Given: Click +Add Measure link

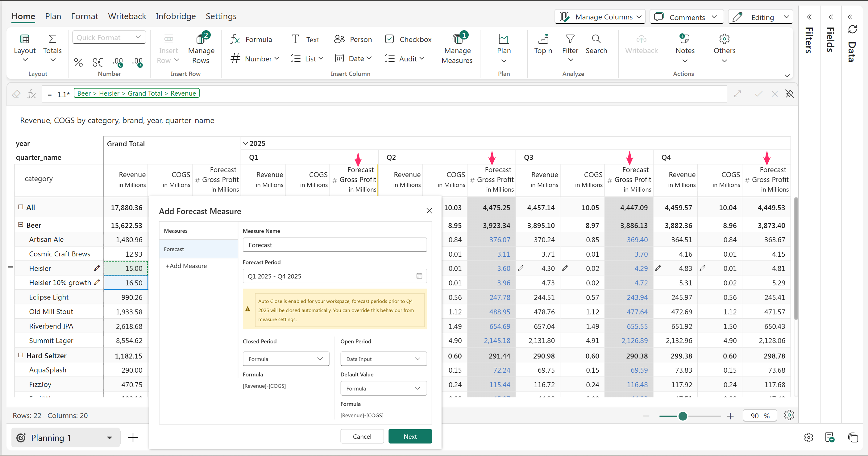Looking at the screenshot, I should pos(186,266).
